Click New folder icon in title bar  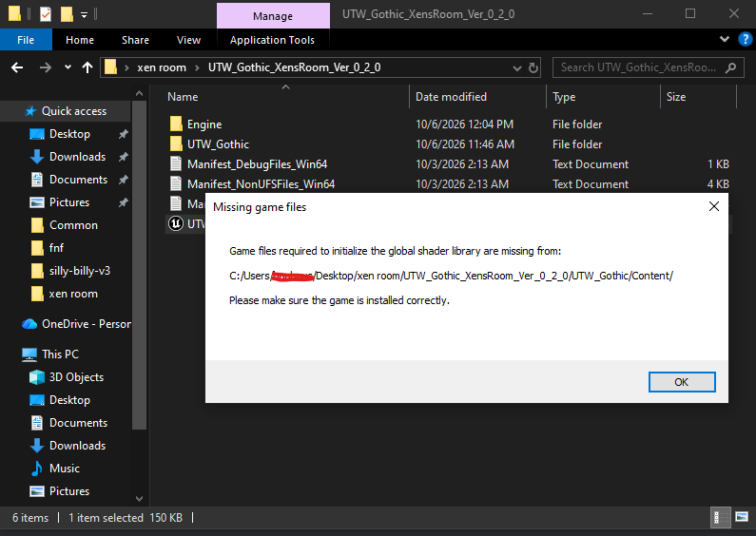pos(67,14)
